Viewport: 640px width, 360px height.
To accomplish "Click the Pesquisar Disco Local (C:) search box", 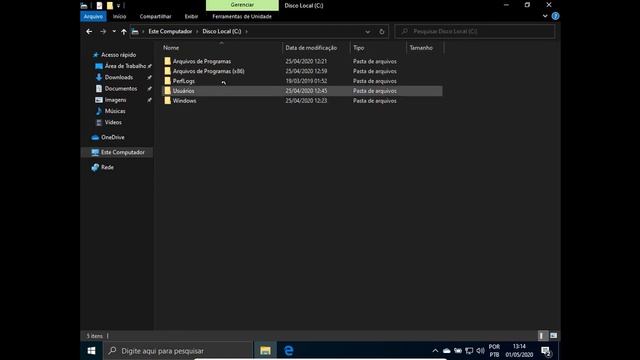I will [x=475, y=31].
